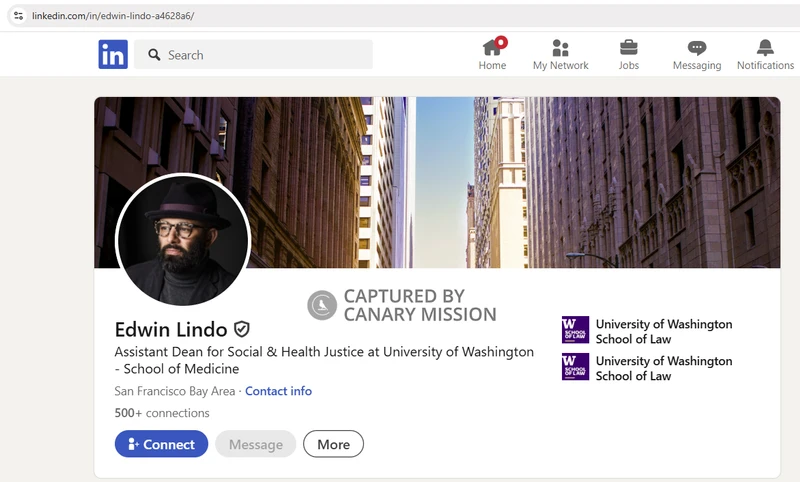Open My Network page
The image size is (800, 482).
560,54
